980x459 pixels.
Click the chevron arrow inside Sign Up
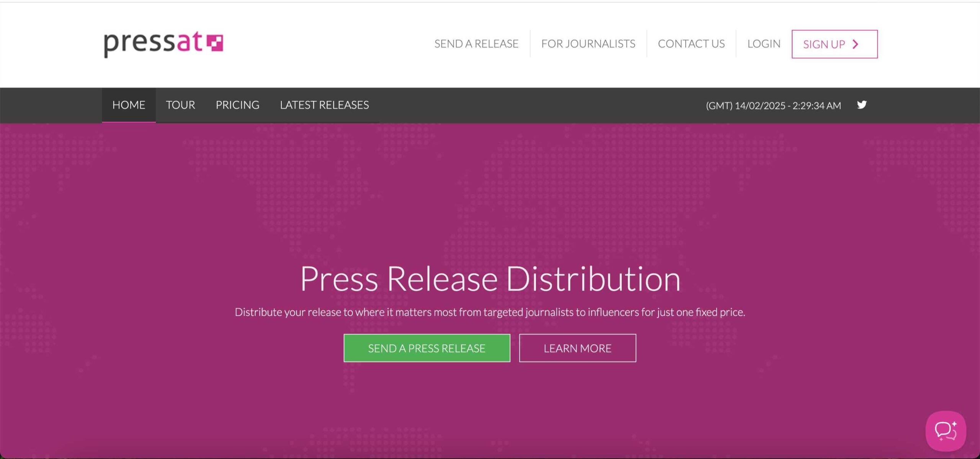click(x=856, y=44)
